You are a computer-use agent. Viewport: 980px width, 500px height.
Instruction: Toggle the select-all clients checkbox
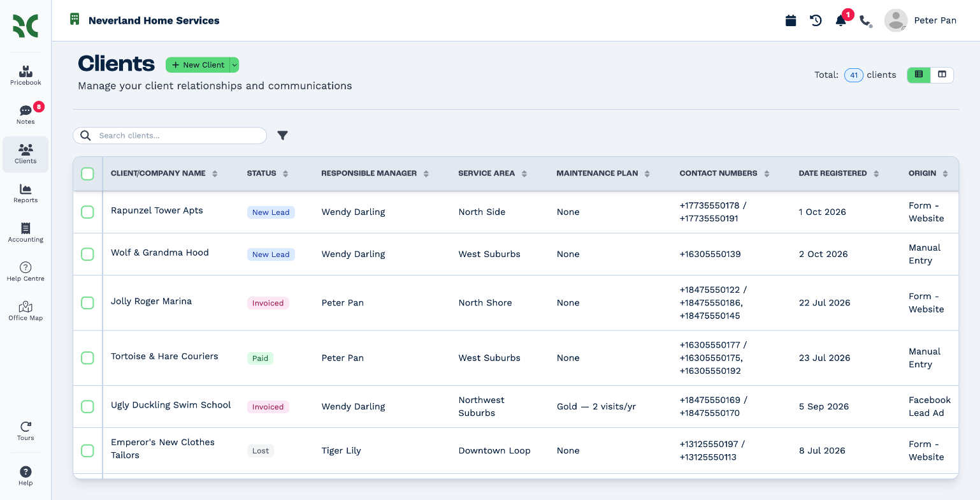pyautogui.click(x=87, y=173)
